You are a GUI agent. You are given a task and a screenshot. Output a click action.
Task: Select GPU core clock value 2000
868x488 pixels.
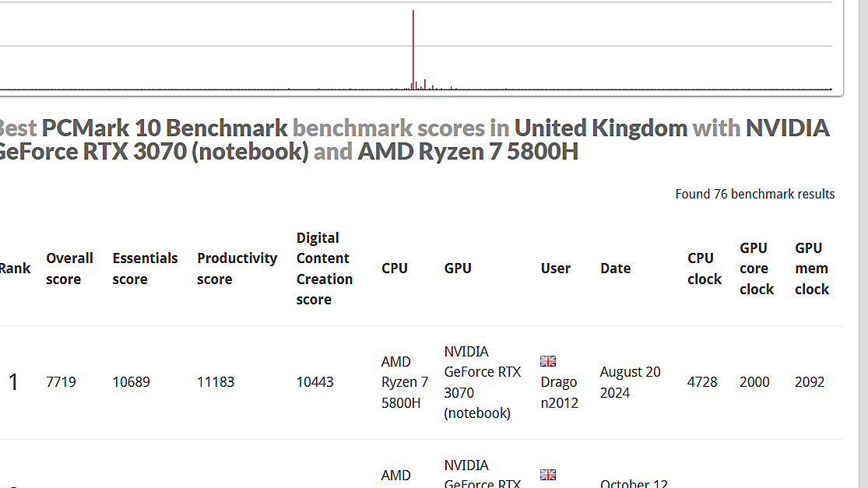point(754,382)
